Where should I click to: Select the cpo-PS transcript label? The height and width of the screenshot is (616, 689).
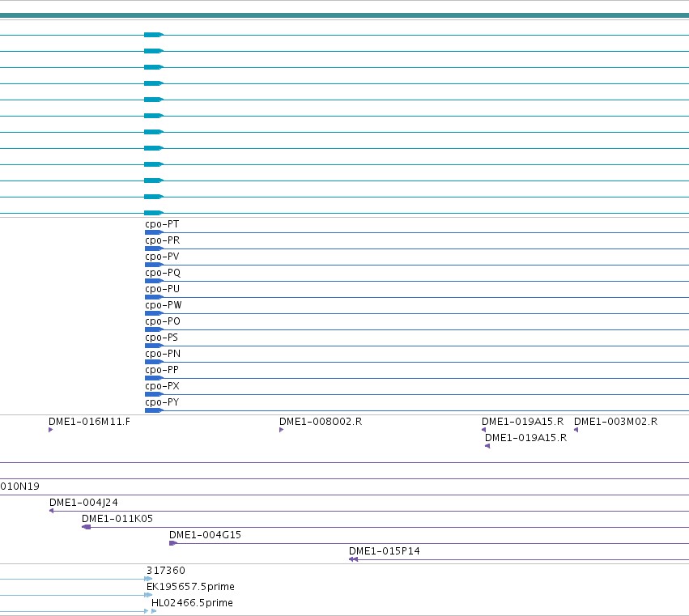pyautogui.click(x=161, y=338)
